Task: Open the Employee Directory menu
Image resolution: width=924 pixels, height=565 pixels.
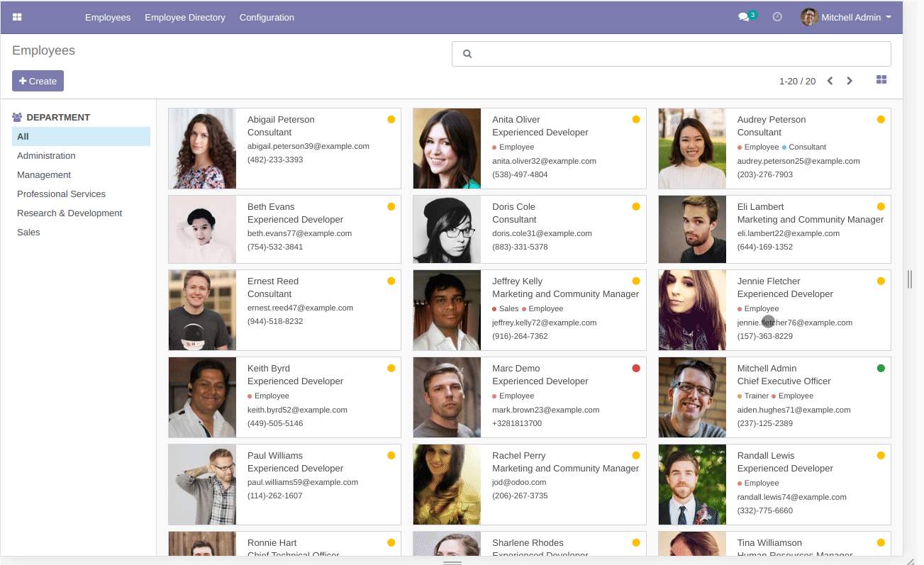Action: point(185,17)
